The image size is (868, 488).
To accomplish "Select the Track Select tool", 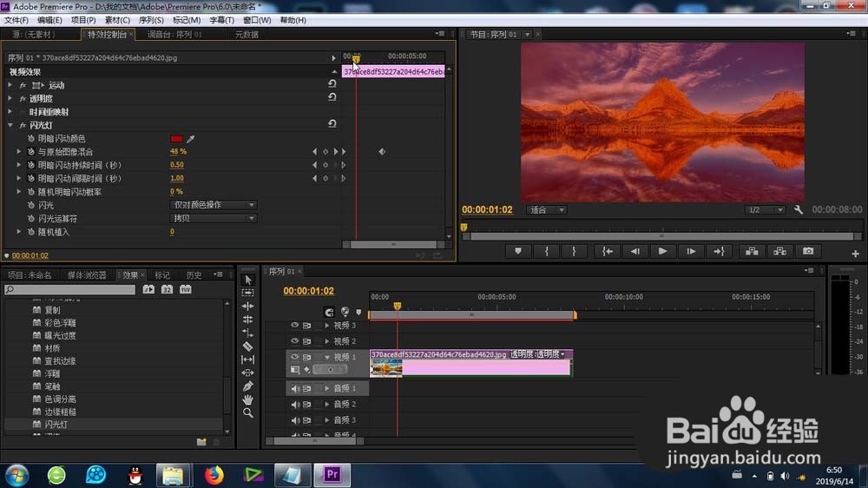I will point(248,293).
